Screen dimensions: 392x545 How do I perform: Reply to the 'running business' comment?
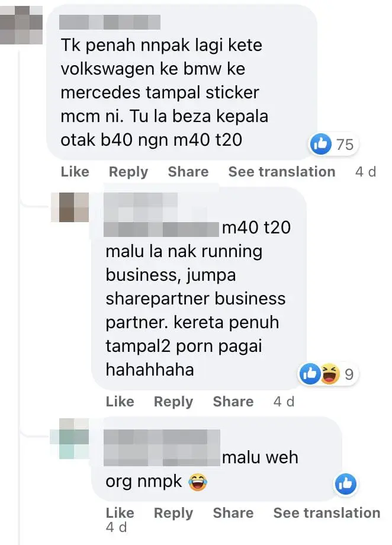(x=173, y=402)
